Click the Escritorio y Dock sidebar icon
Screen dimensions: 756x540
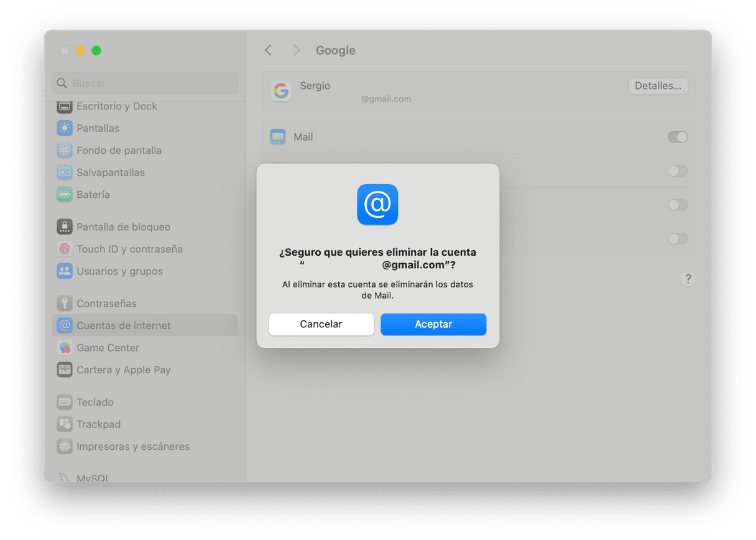pyautogui.click(x=65, y=106)
